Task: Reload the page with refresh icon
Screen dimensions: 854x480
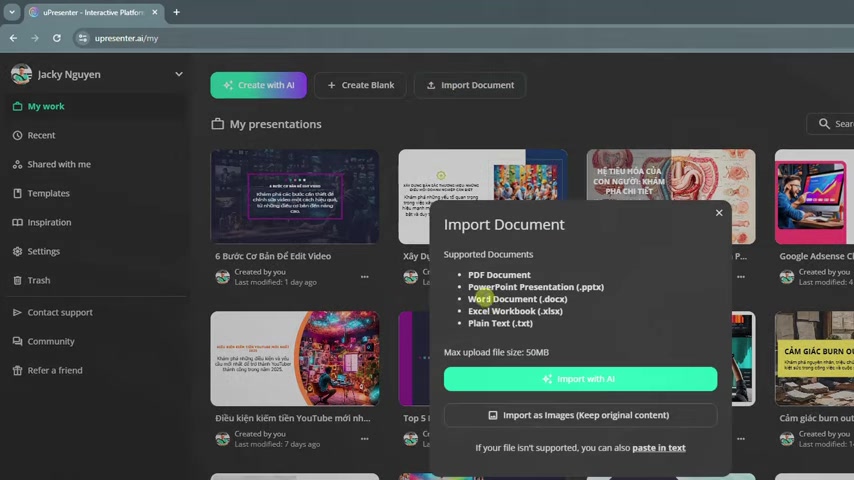Action: pyautogui.click(x=57, y=38)
